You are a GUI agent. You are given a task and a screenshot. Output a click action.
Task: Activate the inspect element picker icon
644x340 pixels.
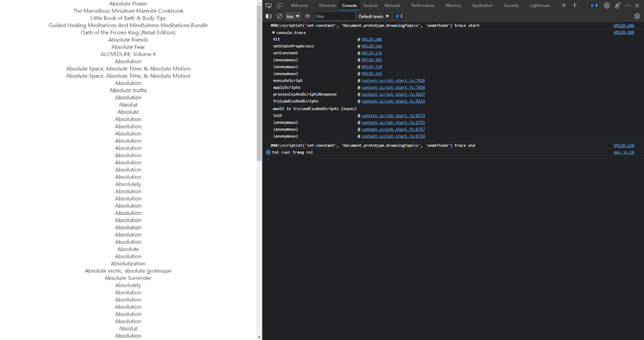(269, 5)
